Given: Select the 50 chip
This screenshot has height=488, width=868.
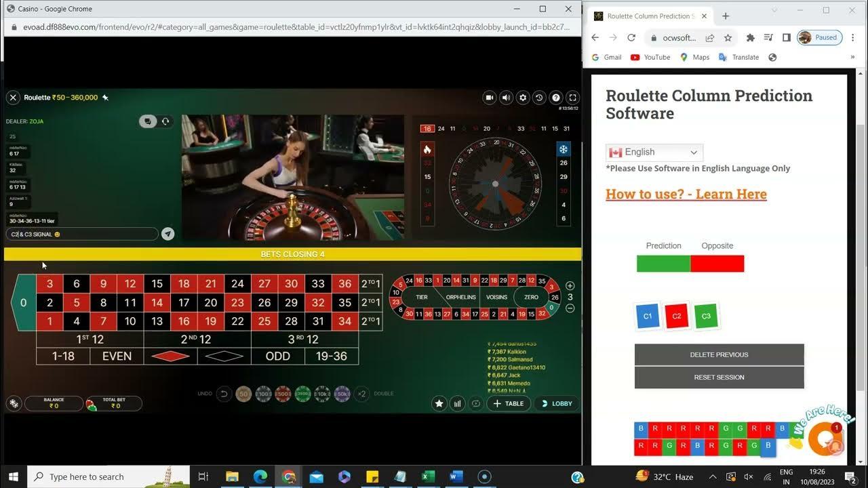Looking at the screenshot, I should pyautogui.click(x=244, y=393).
